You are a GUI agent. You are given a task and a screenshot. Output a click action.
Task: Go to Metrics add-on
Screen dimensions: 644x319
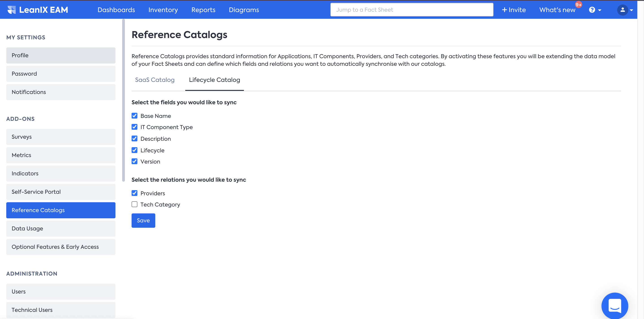(x=61, y=155)
